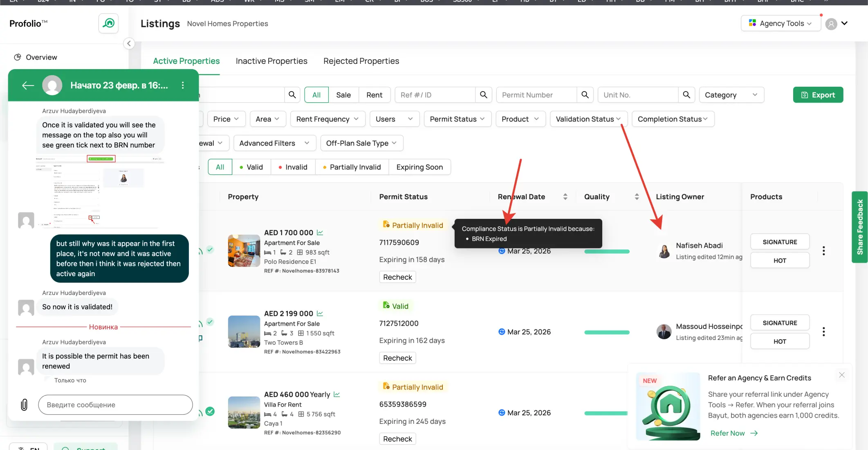
Task: Select the Rent listing type toggle
Action: pyautogui.click(x=375, y=95)
